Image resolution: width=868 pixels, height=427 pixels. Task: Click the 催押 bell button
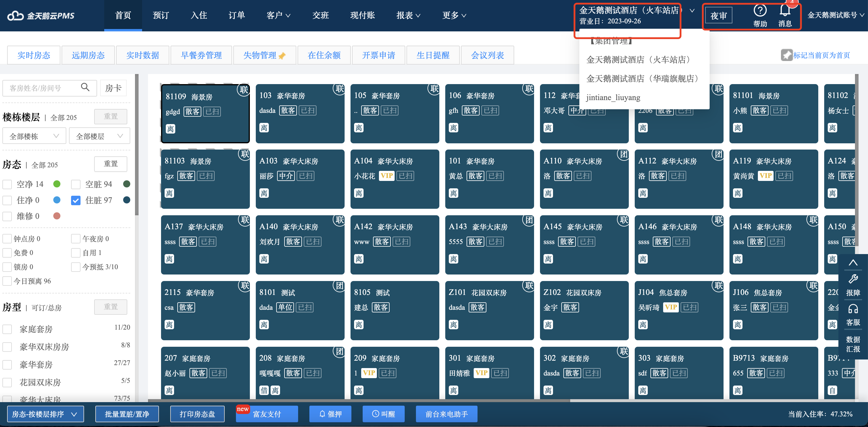point(330,414)
